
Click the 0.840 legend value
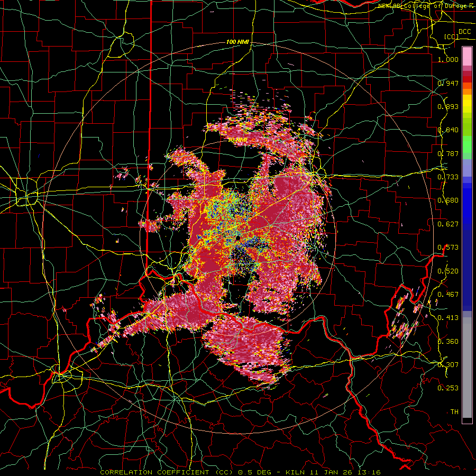click(448, 130)
